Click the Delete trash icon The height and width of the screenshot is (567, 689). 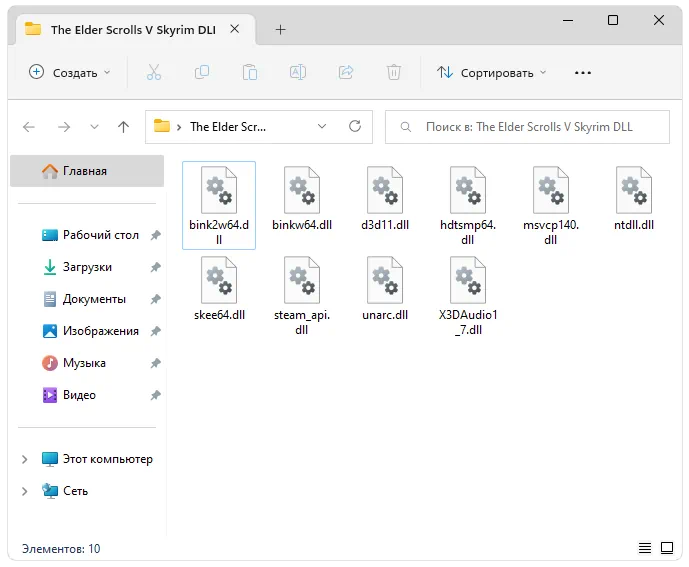click(x=394, y=72)
